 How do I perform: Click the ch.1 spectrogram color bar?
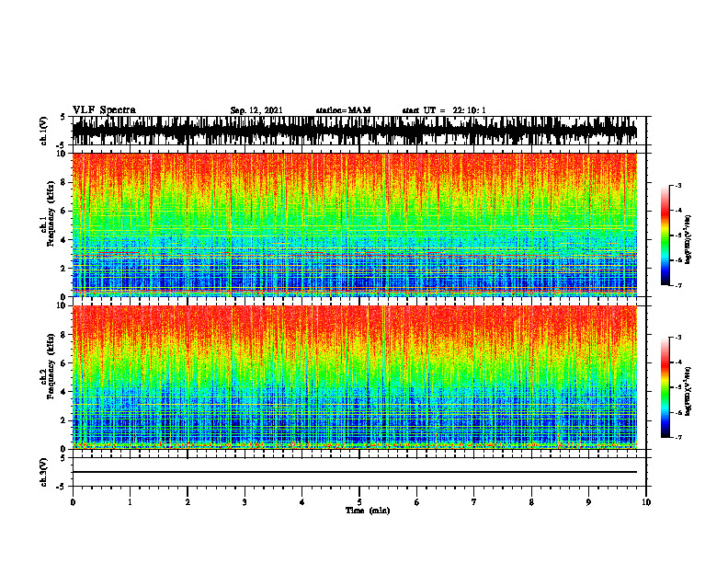[665, 236]
